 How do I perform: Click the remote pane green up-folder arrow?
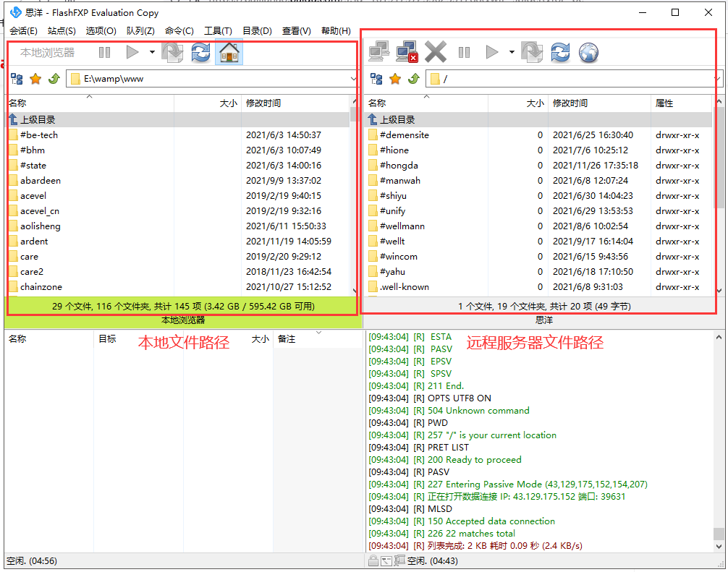coord(413,79)
